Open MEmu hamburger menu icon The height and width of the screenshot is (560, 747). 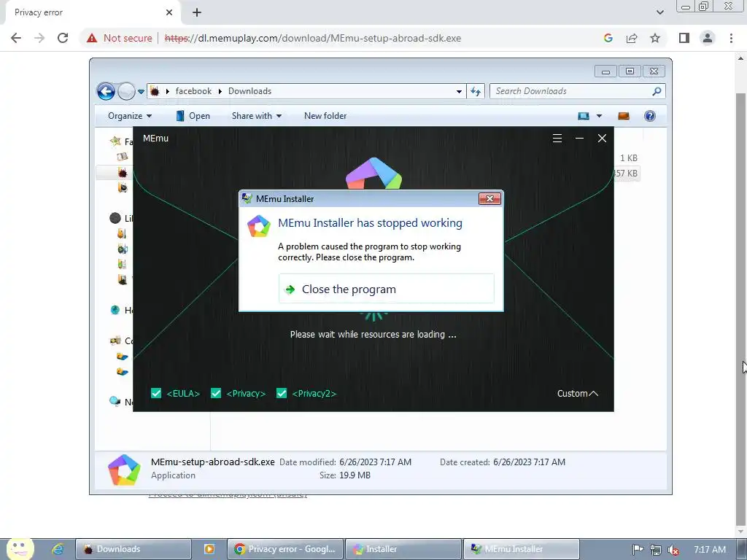tap(557, 138)
